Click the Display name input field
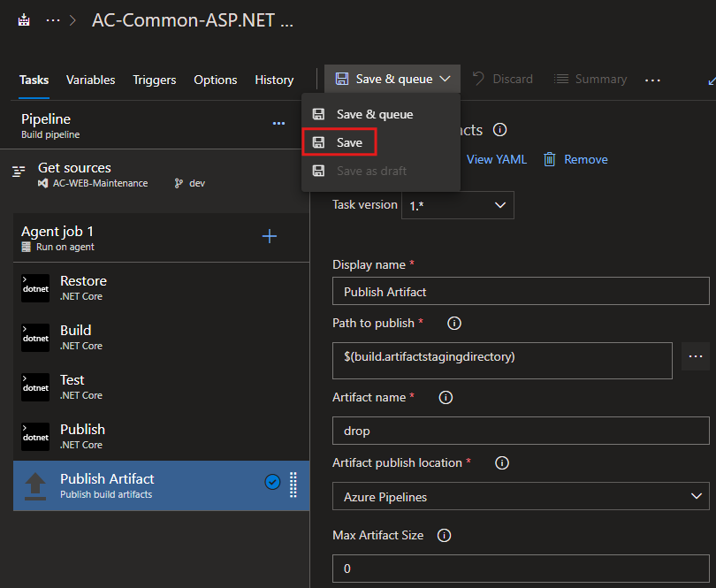The height and width of the screenshot is (588, 716). 521,291
